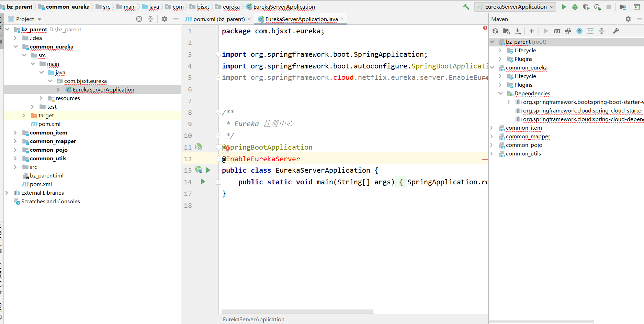This screenshot has width=644, height=324.
Task: Run with Coverage using the shield icon
Action: coord(586,7)
